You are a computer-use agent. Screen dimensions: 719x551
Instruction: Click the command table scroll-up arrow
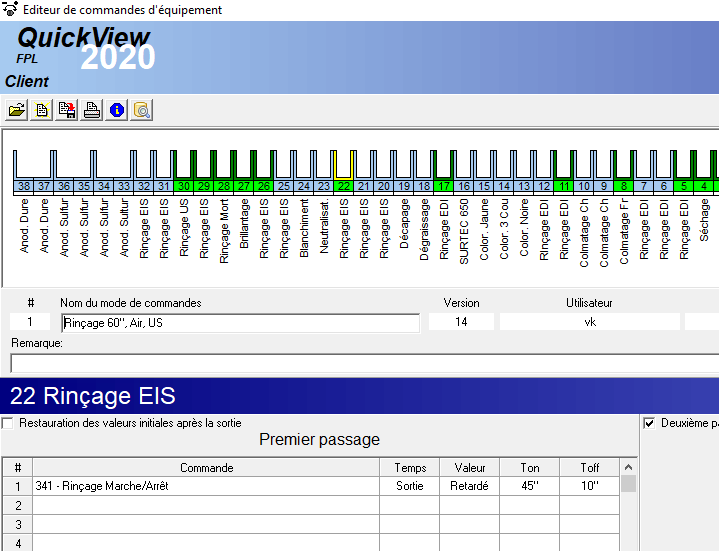click(629, 467)
